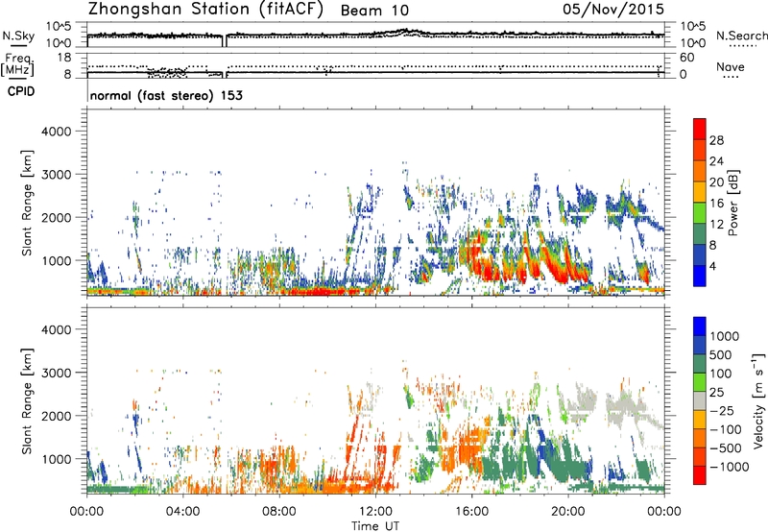Click the Nave legend label

click(731, 66)
